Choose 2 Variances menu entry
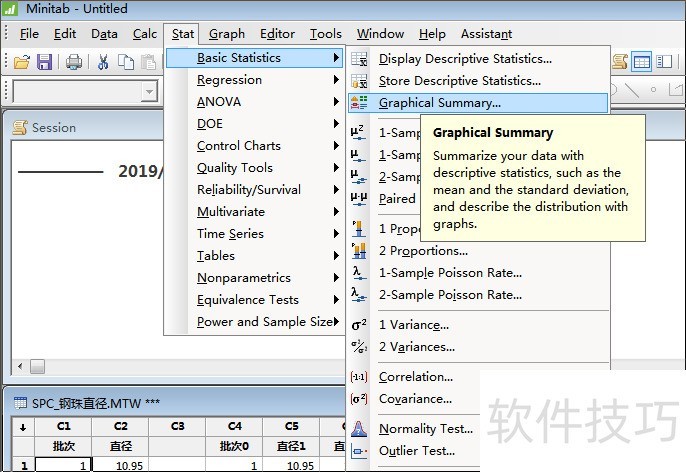The image size is (686, 472). click(478, 346)
